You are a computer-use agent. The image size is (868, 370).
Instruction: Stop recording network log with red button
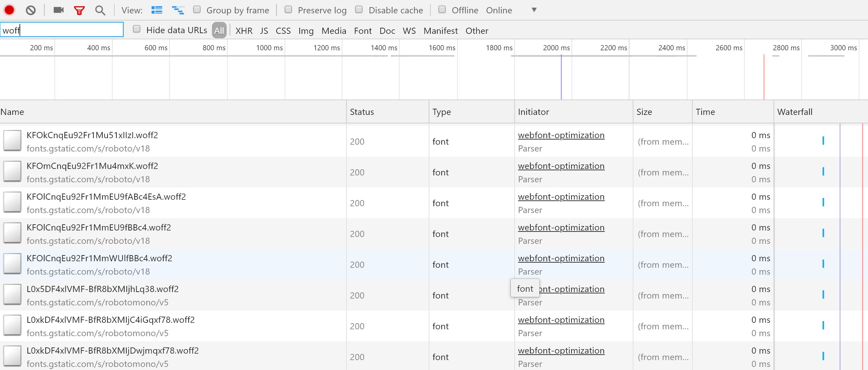(x=9, y=10)
